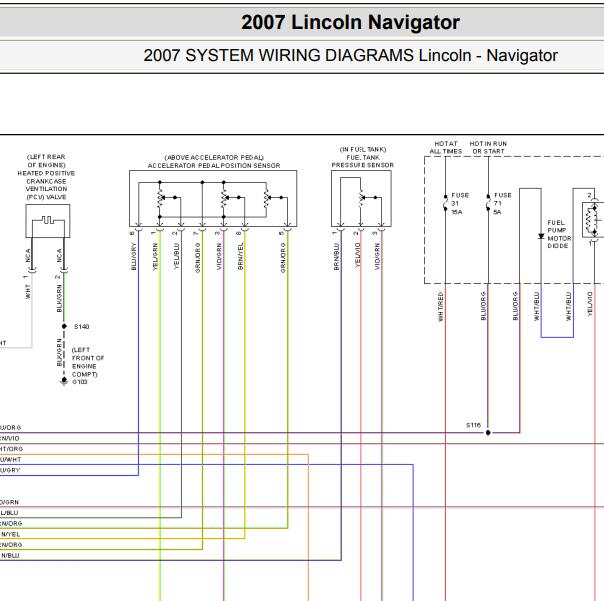The width and height of the screenshot is (604, 601).
Task: Click pin number 8 under the accelerator sensor
Action: pos(239,233)
